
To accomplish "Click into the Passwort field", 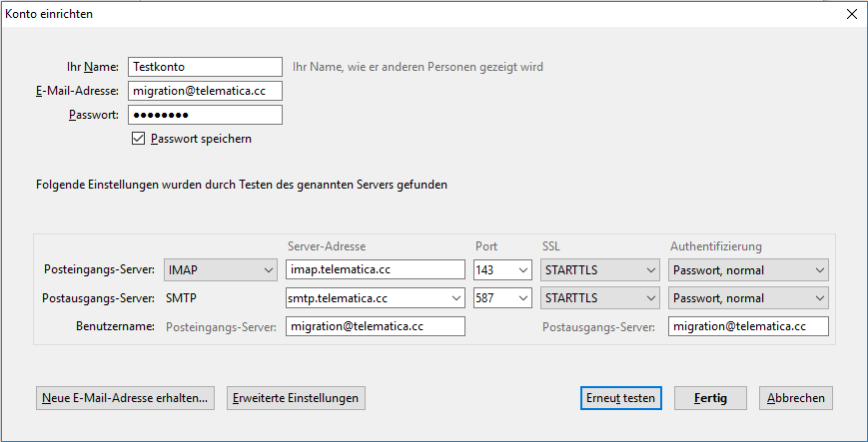I will pos(206,115).
